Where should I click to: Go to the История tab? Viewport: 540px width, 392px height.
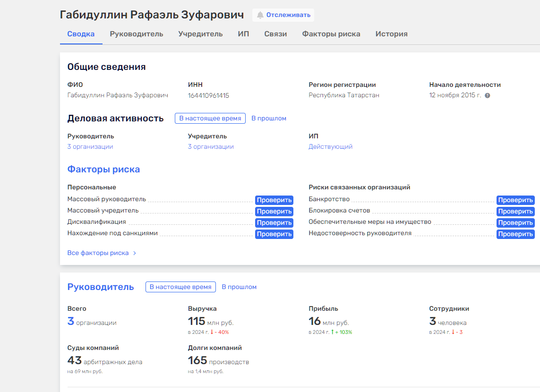[391, 34]
